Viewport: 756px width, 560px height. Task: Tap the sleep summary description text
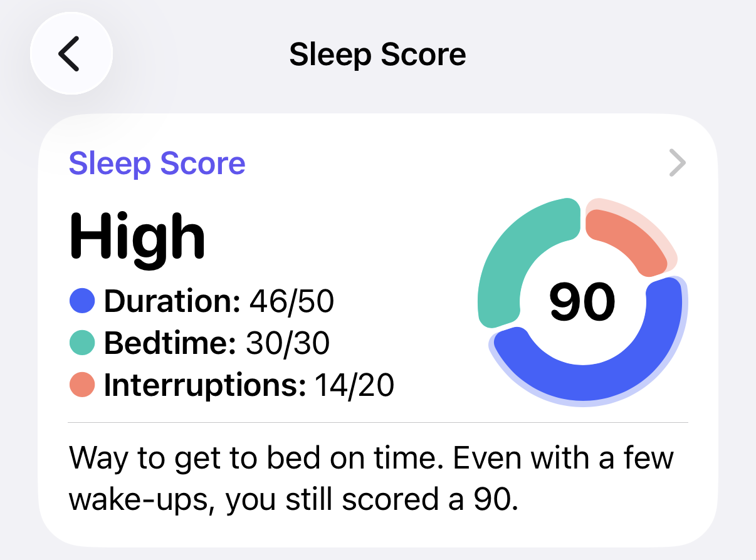tap(370, 479)
